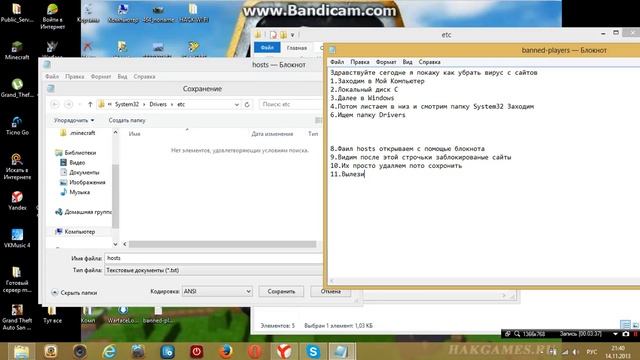Click the Отмена button
The image size is (640, 360).
(x=330, y=291)
